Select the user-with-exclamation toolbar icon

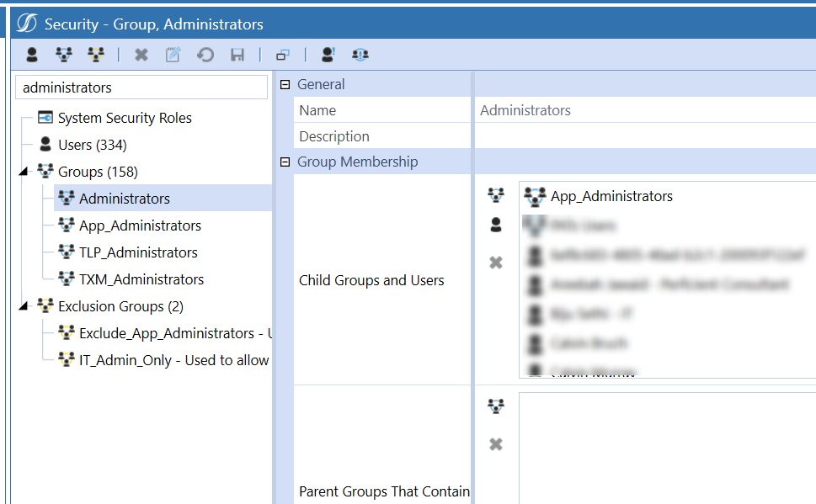click(x=328, y=55)
